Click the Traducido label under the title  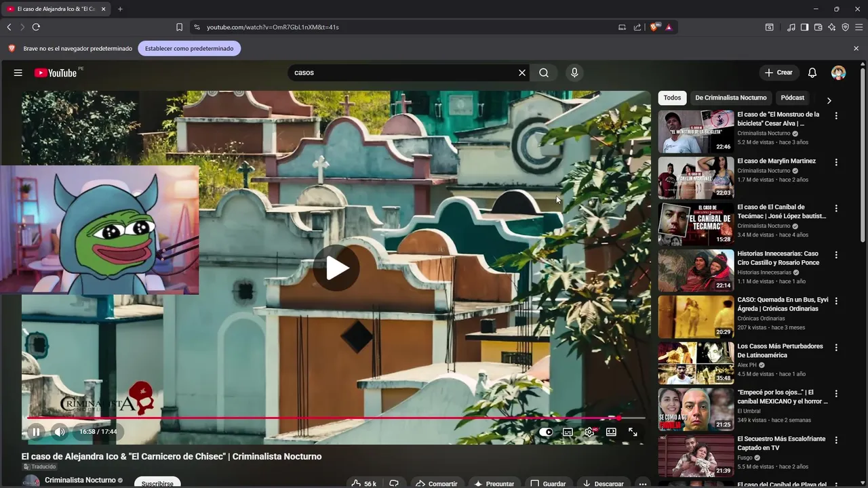[39, 467]
